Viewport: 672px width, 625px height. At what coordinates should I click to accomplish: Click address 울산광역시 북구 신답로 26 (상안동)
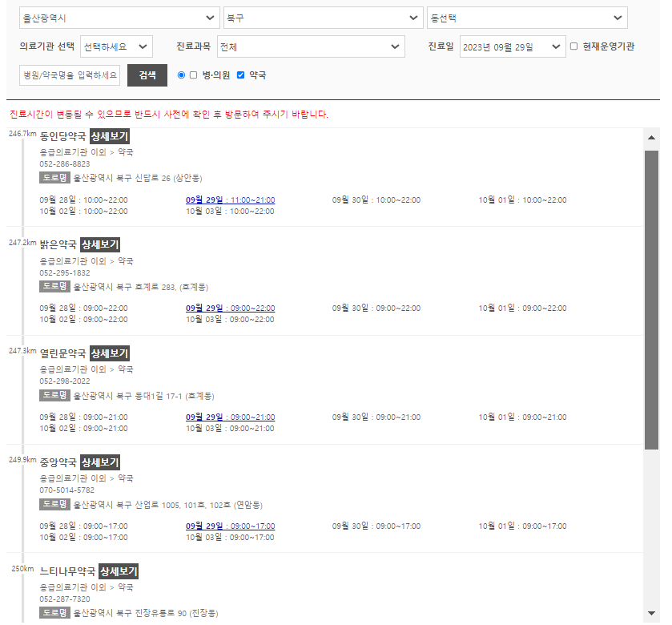click(x=138, y=178)
